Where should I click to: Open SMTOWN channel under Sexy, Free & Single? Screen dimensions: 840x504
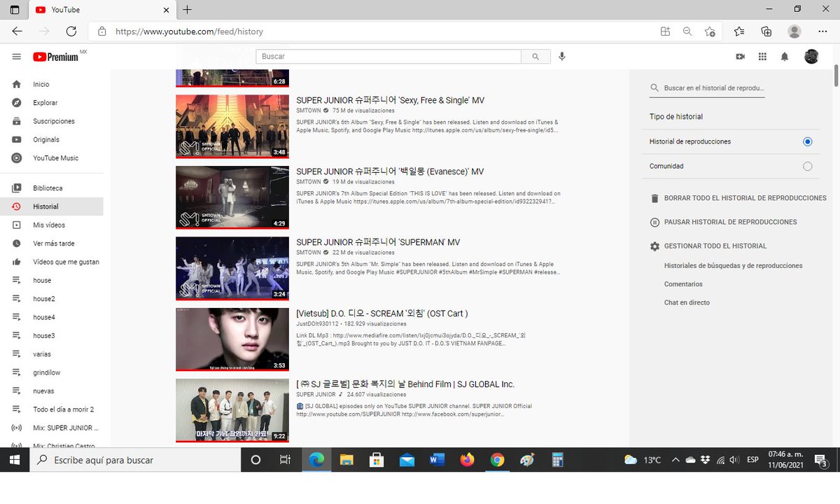tap(309, 111)
